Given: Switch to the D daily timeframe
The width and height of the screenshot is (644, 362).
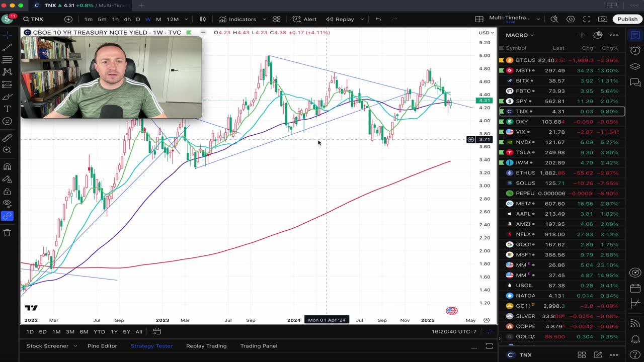Looking at the screenshot, I should click(x=138, y=19).
